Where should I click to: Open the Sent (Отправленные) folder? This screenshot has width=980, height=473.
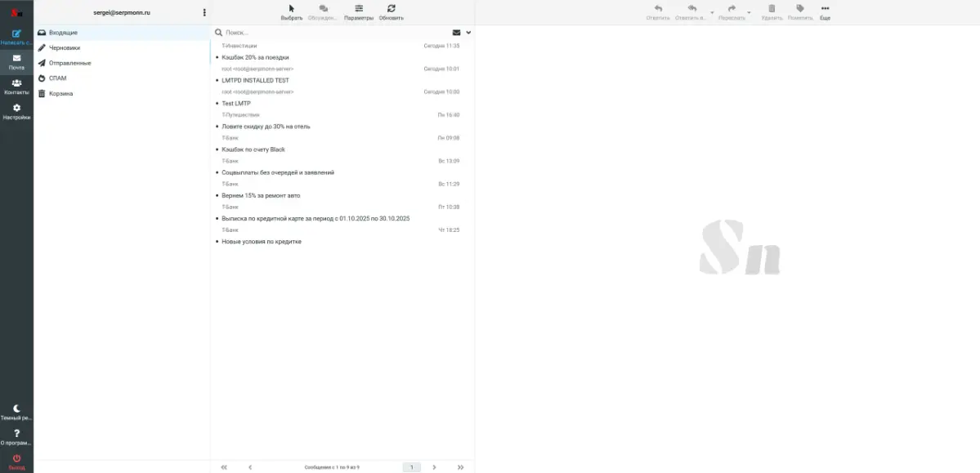pos(69,63)
